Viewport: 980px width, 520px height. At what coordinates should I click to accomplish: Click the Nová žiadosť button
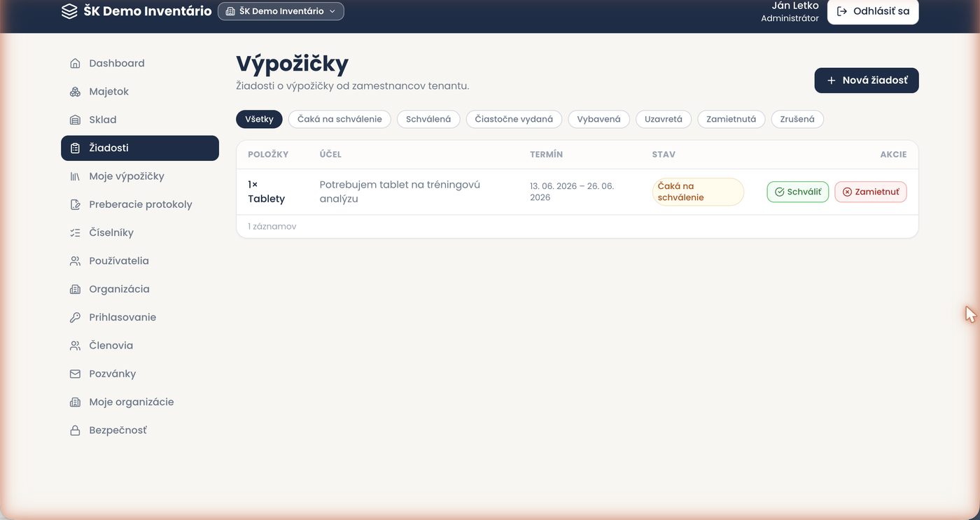pos(867,80)
